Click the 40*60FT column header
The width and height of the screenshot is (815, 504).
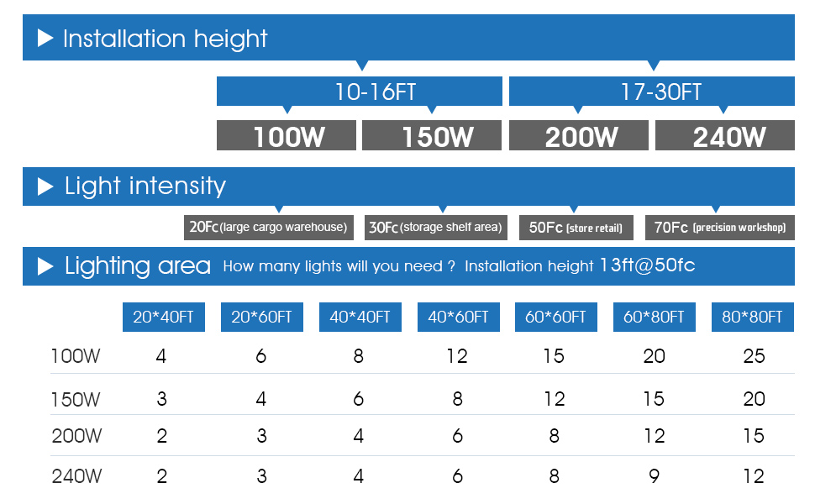tap(458, 317)
